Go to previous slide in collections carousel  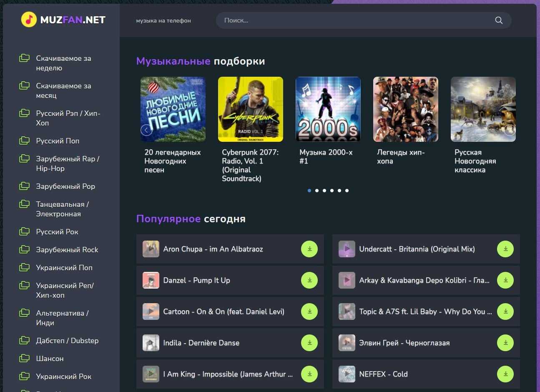(146, 130)
